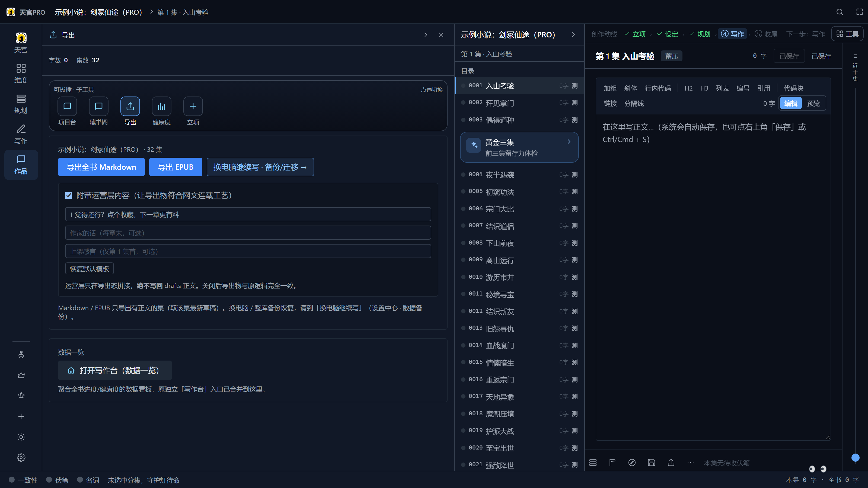Image resolution: width=868 pixels, height=488 pixels.
Task: Expand the export panel header chevron
Action: 426,35
